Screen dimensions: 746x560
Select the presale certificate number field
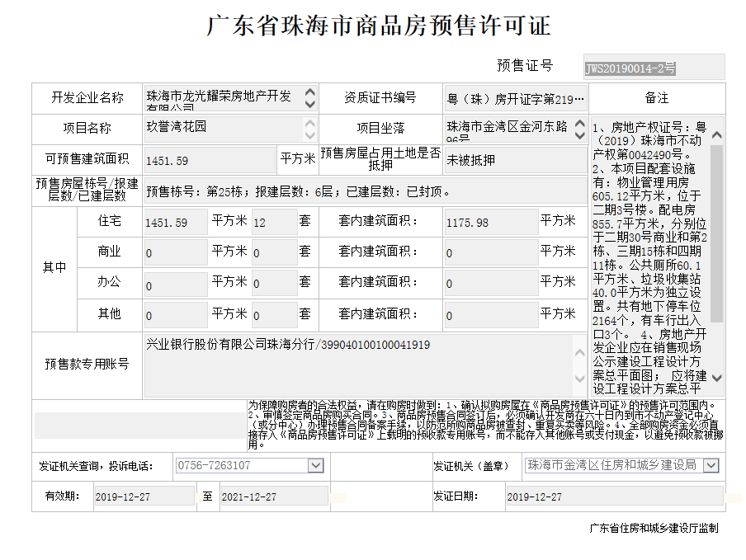(x=654, y=68)
